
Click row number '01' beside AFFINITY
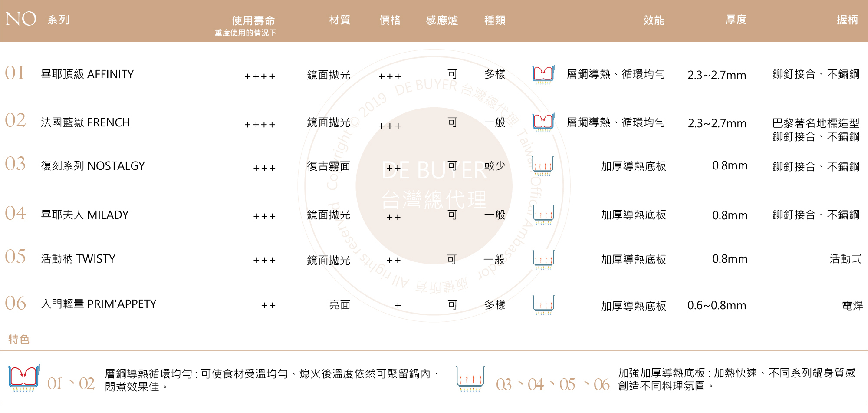coord(15,73)
